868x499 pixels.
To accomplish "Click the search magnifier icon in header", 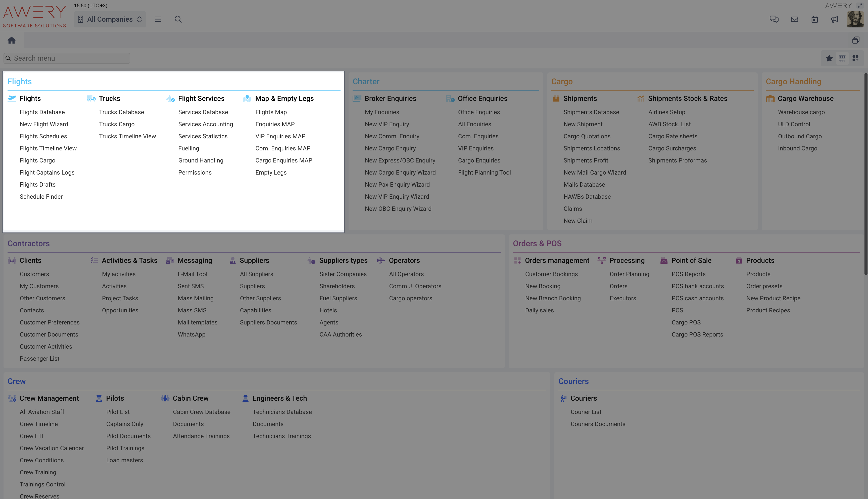I will 178,19.
